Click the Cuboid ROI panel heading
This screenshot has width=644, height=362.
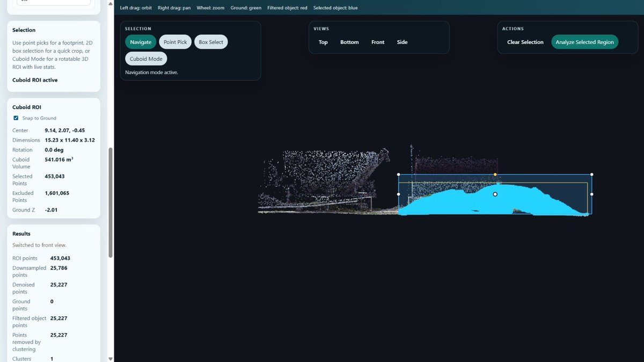click(26, 107)
